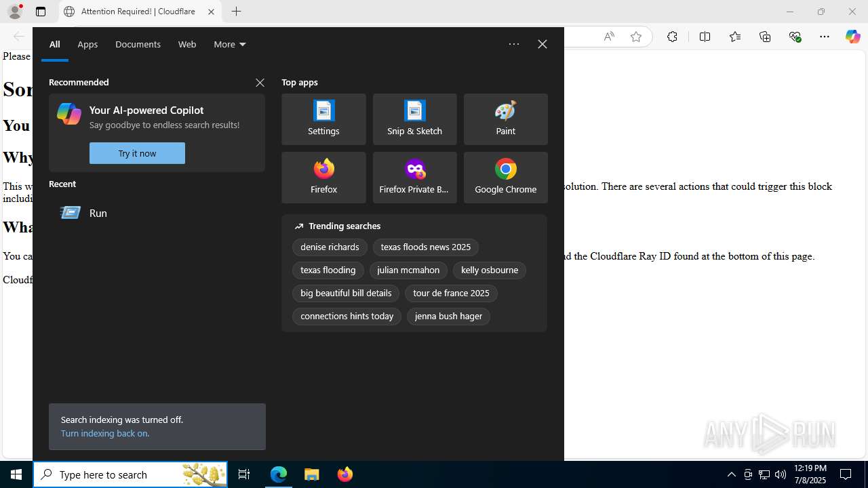The width and height of the screenshot is (868, 488).
Task: Search trending texas flooding chip
Action: pyautogui.click(x=328, y=270)
